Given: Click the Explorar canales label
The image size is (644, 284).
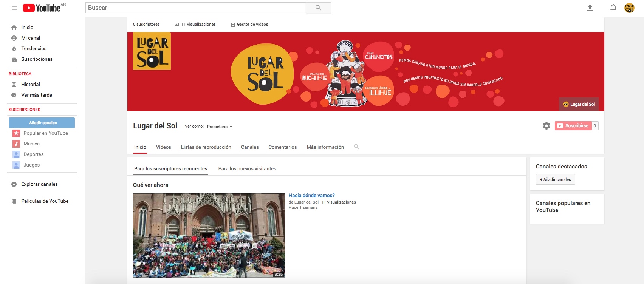Looking at the screenshot, I should (40, 184).
